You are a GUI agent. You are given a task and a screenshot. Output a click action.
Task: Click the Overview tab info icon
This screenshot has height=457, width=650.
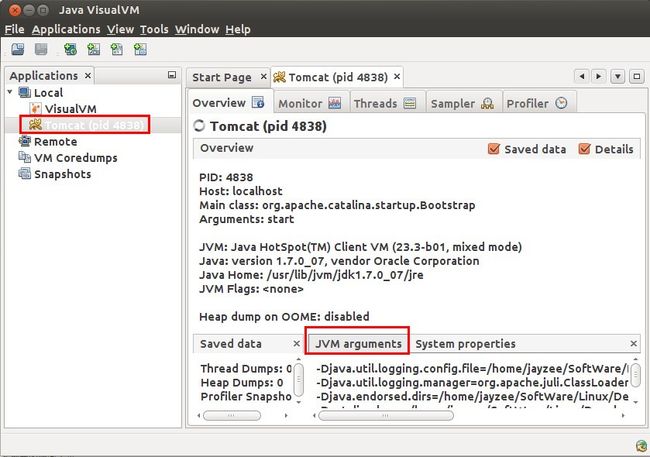(258, 102)
